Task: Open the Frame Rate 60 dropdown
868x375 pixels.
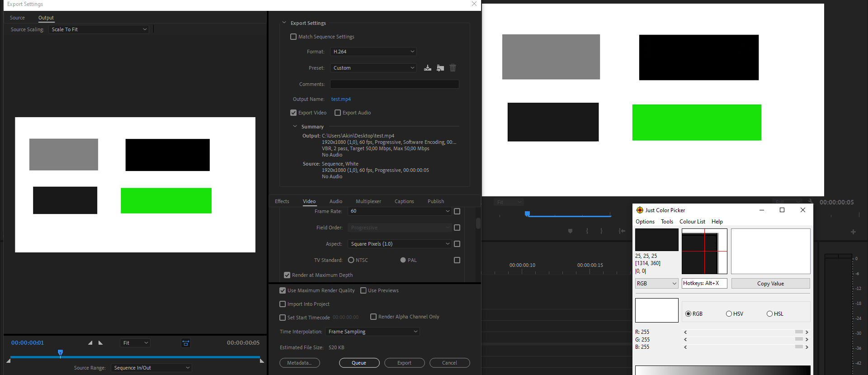Action: click(400, 211)
